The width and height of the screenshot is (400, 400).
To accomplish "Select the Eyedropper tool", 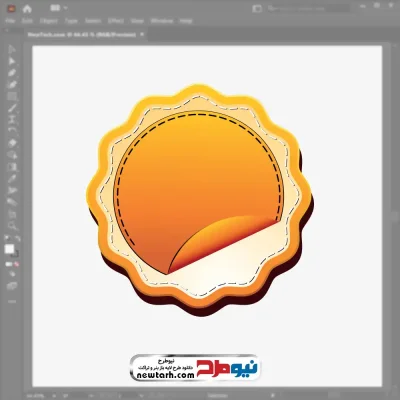I will 12,179.
